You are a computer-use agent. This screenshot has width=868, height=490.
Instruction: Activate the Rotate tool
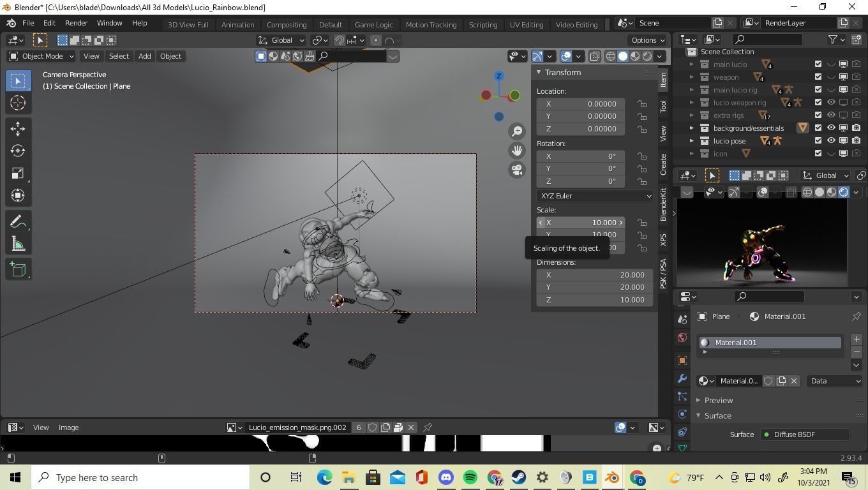[x=18, y=151]
